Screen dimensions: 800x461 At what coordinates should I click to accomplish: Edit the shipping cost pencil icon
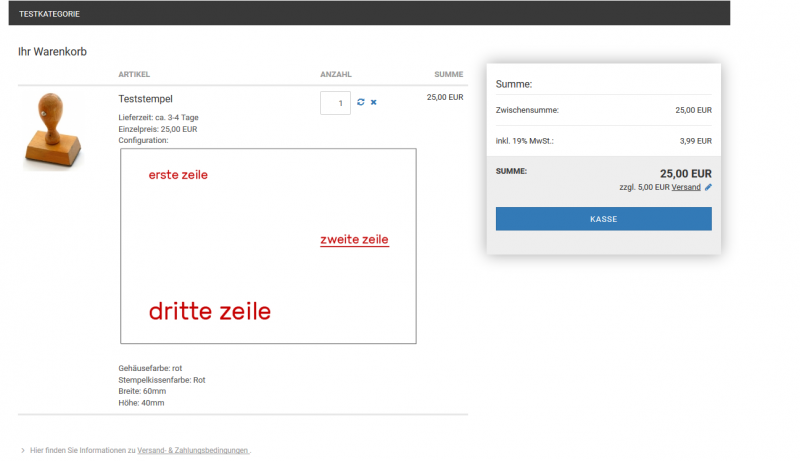[708, 187]
